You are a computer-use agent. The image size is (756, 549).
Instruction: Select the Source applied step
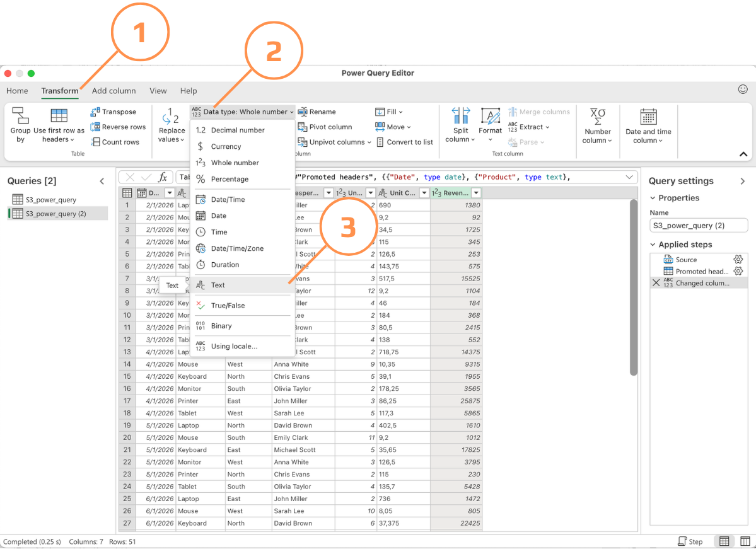[x=699, y=259]
